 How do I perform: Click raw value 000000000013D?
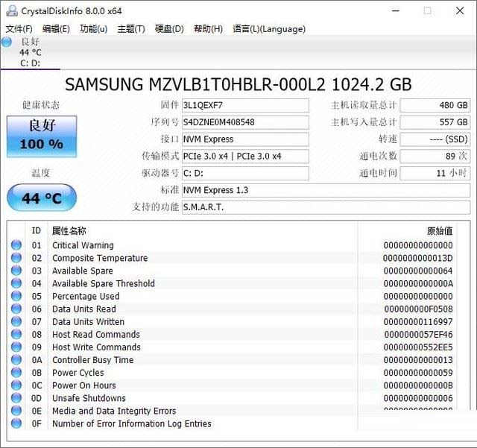tap(418, 258)
